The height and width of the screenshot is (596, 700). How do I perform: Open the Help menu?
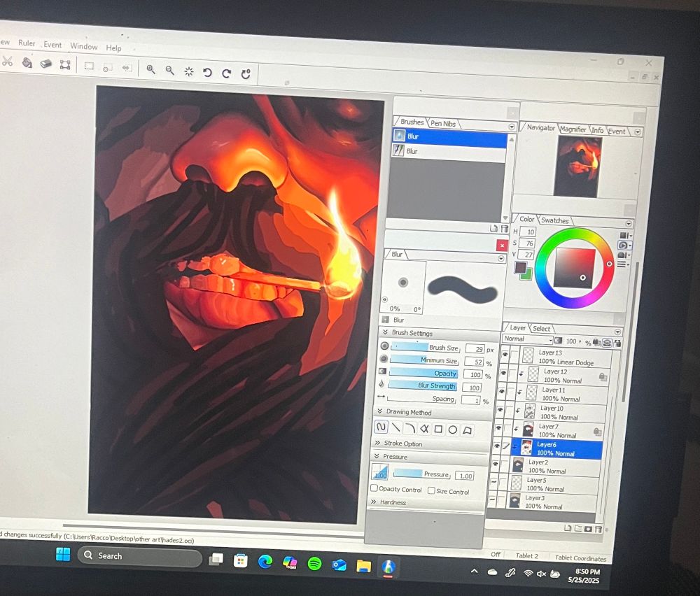coord(114,48)
